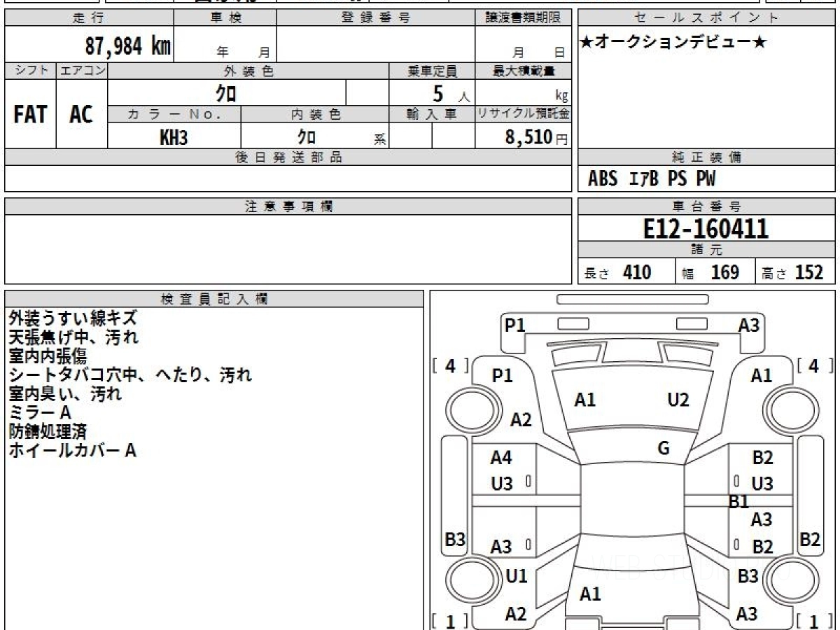
Task: Select the 乗車定員 header
Action: point(432,71)
